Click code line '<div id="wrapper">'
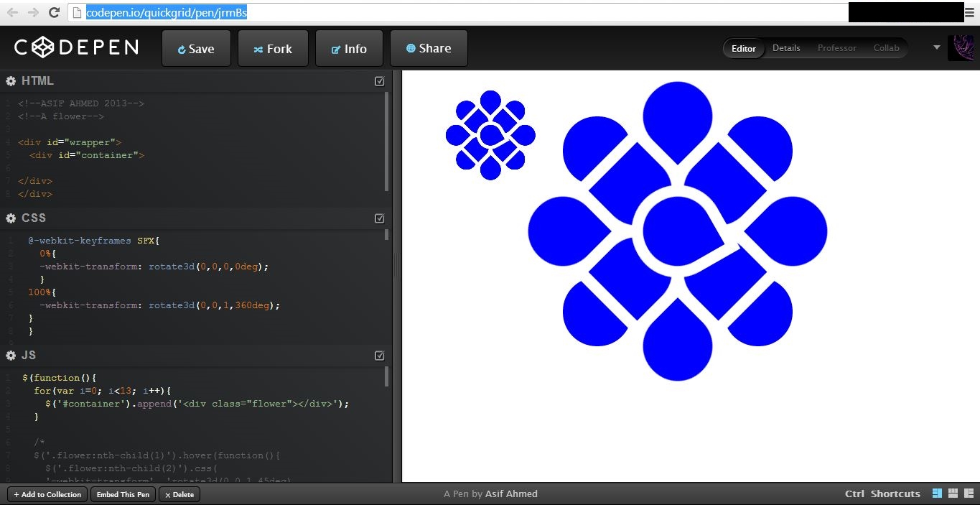This screenshot has height=505, width=980. pyautogui.click(x=70, y=142)
